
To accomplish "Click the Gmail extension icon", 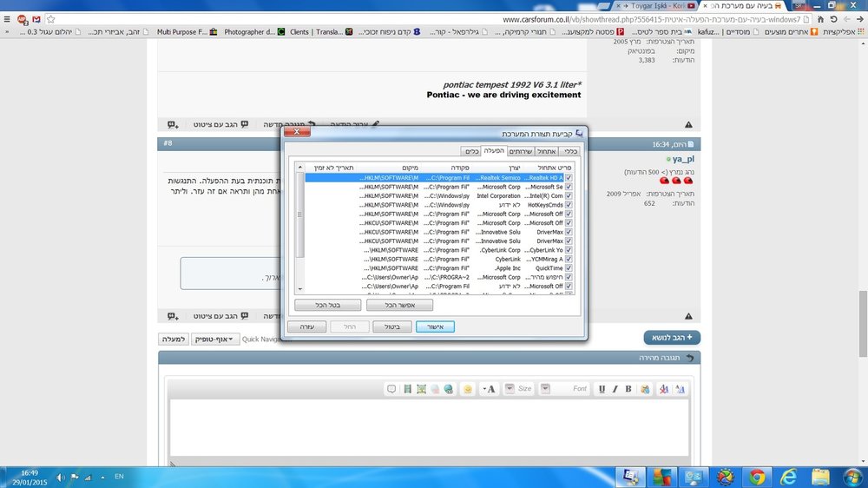I will (x=36, y=19).
